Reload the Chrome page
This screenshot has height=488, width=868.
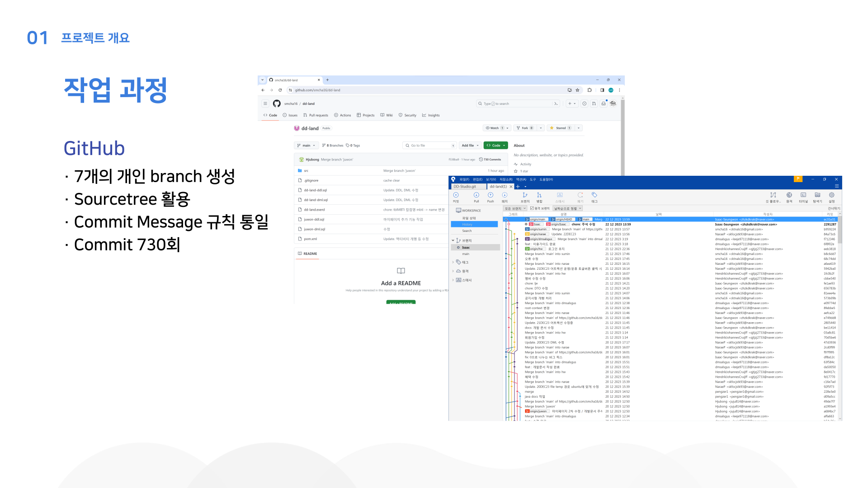[x=280, y=90]
